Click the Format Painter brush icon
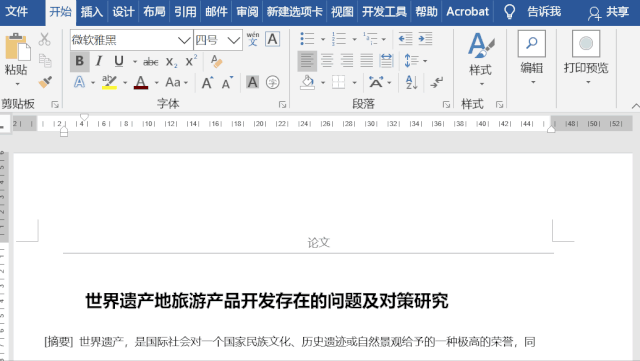This screenshot has height=361, width=640. 45,82
